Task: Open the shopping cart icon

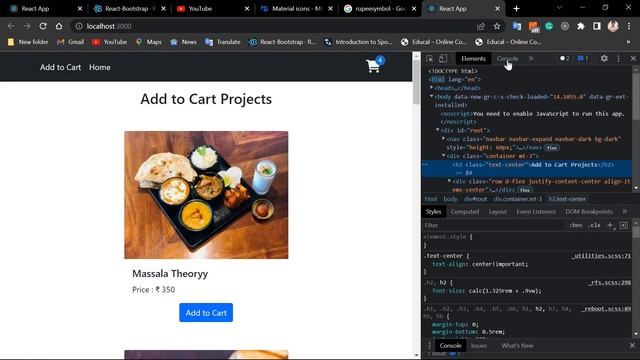Action: [373, 66]
